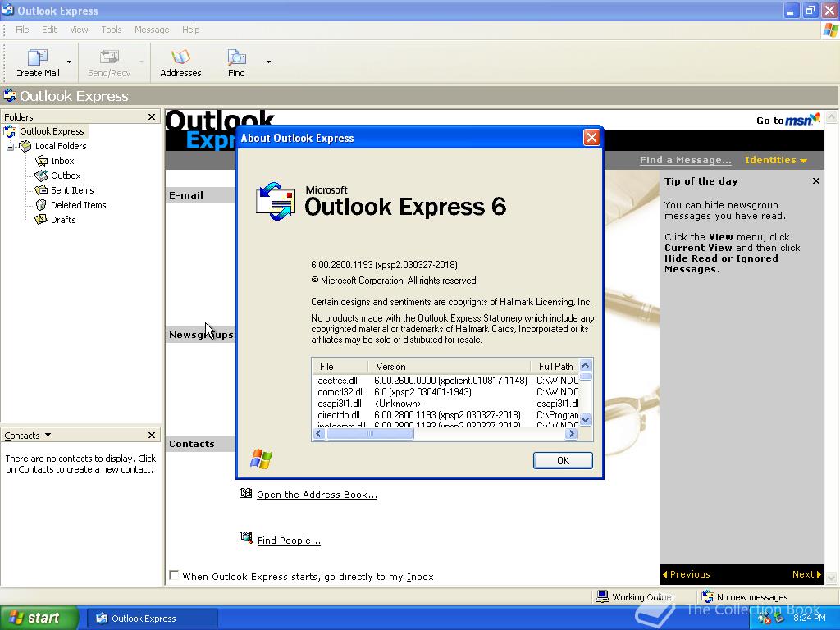Open the Find dropdown arrow

268,62
